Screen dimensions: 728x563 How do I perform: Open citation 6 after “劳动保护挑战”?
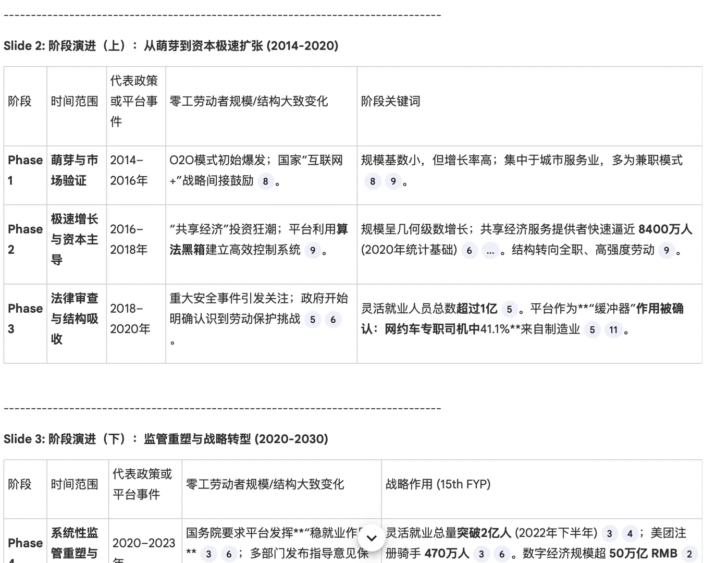[x=333, y=320]
